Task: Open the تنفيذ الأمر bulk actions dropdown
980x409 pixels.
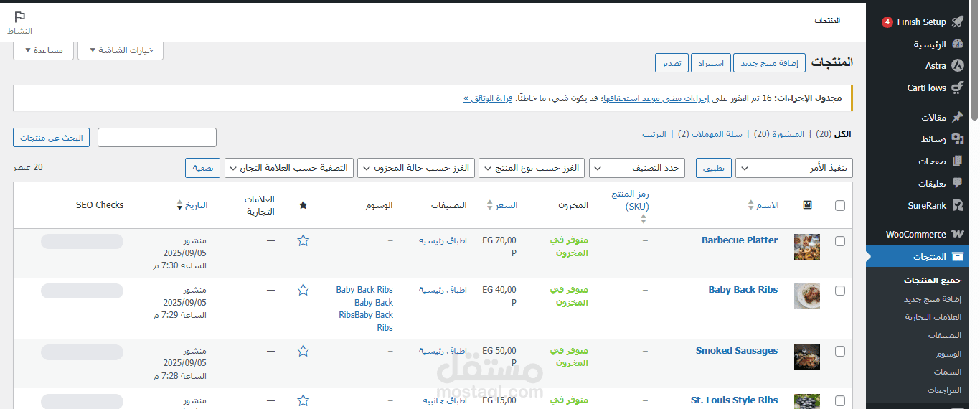Action: pos(794,169)
